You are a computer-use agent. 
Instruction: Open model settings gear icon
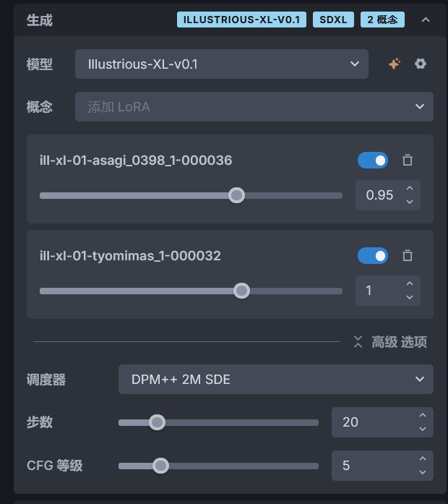[421, 64]
